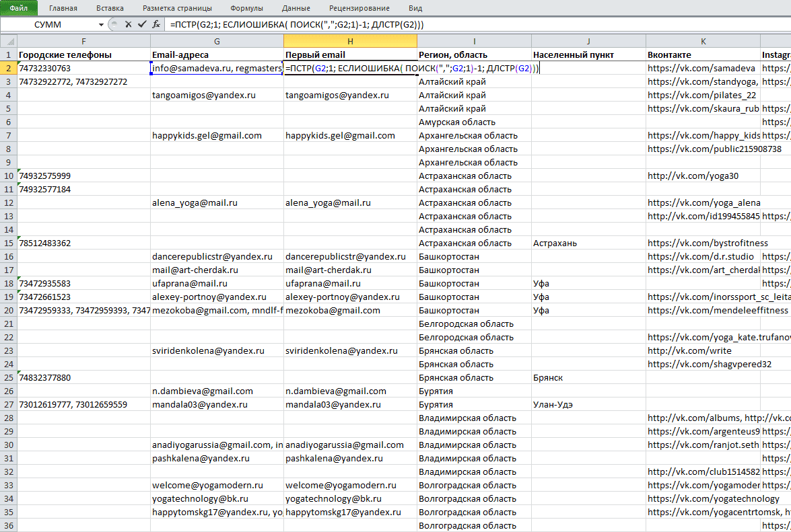Select cell with tangoamigos@yandex.ru in column G
The image size is (791, 532).
tap(217, 96)
